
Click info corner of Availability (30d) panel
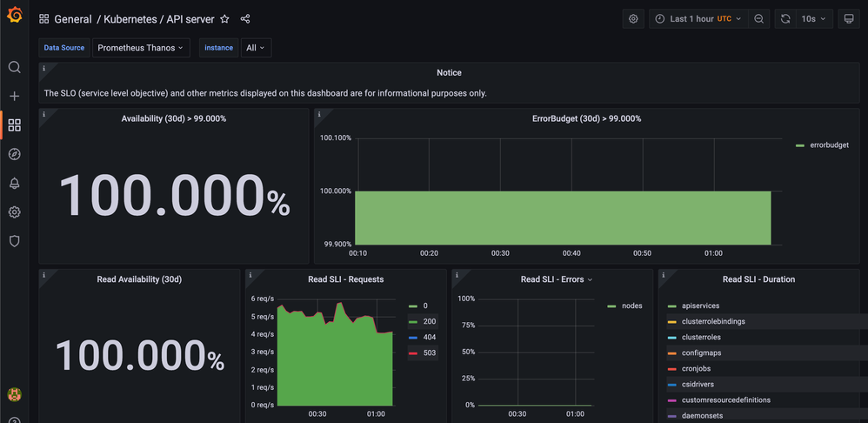[43, 114]
